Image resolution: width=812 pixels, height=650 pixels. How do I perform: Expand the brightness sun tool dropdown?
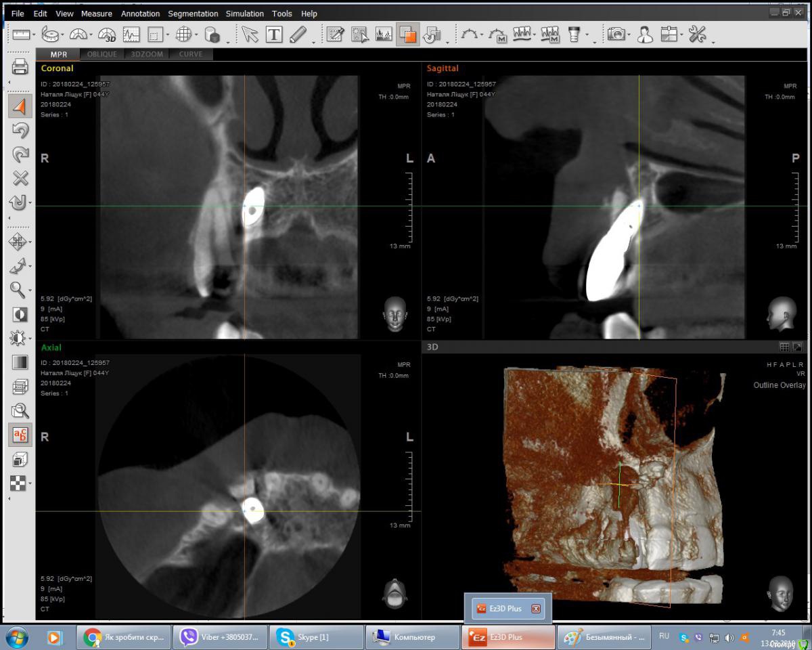(x=30, y=338)
